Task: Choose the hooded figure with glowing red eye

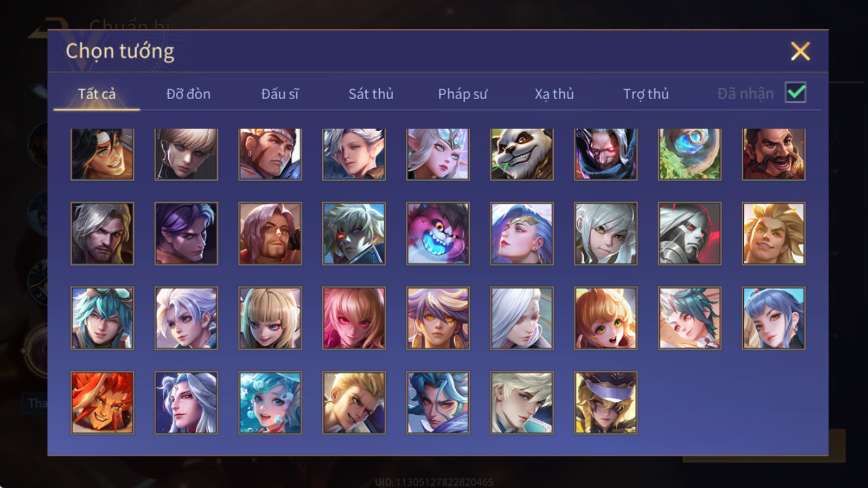Action: point(605,155)
